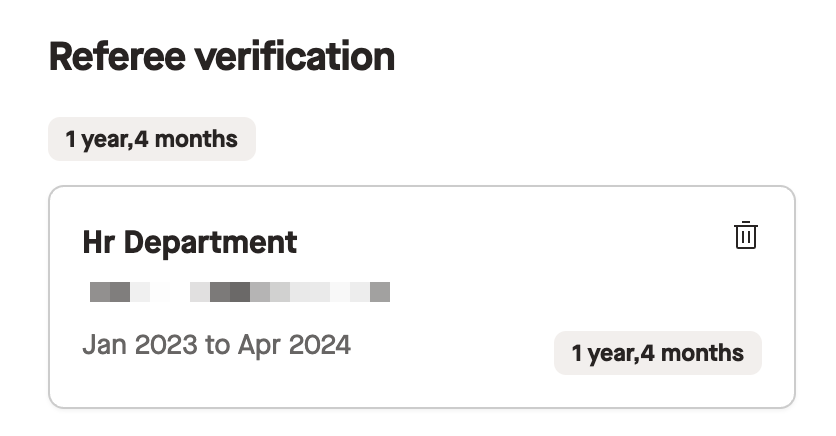Screen dimensions: 836x436
Task: Click the word verification in heading
Action: [x=295, y=56]
